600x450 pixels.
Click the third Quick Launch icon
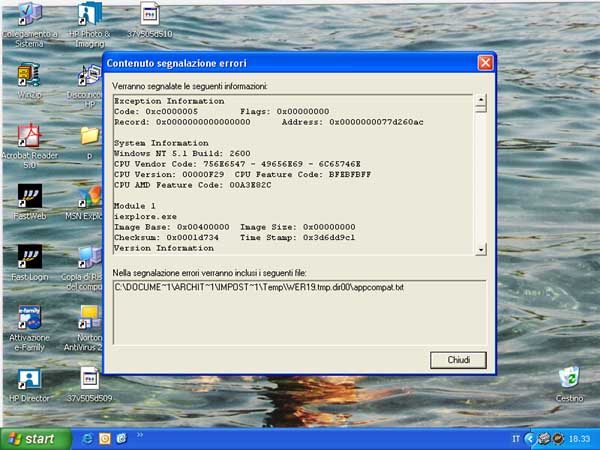[x=122, y=439]
